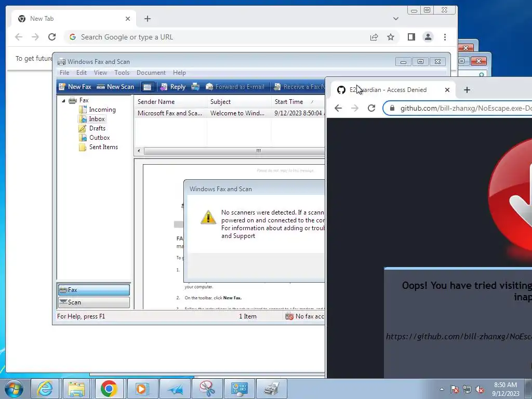Open the Help menu in Fax and Scan
Viewport: 532px width, 399px height.
pyautogui.click(x=179, y=73)
